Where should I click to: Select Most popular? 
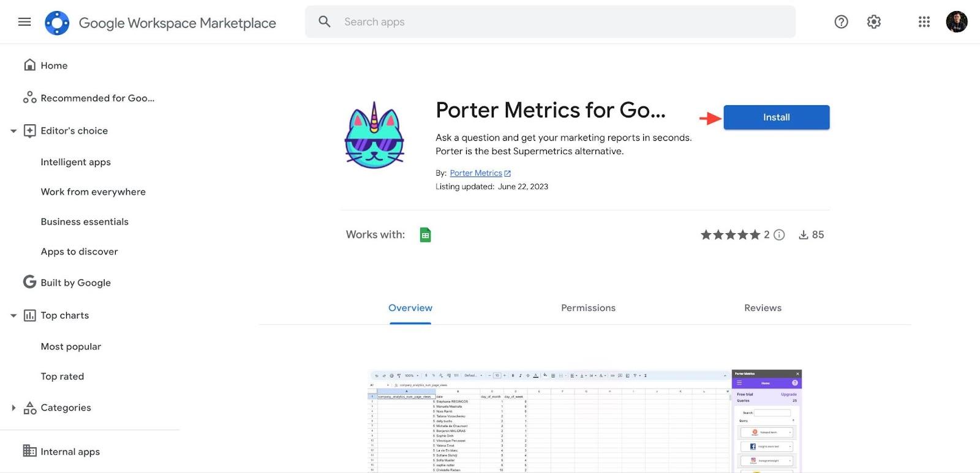pyautogui.click(x=71, y=347)
